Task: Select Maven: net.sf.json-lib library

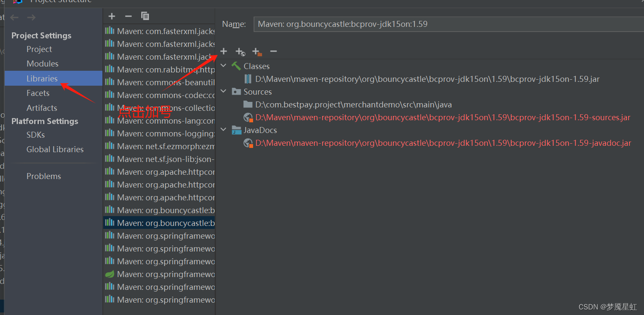Action: [x=159, y=159]
